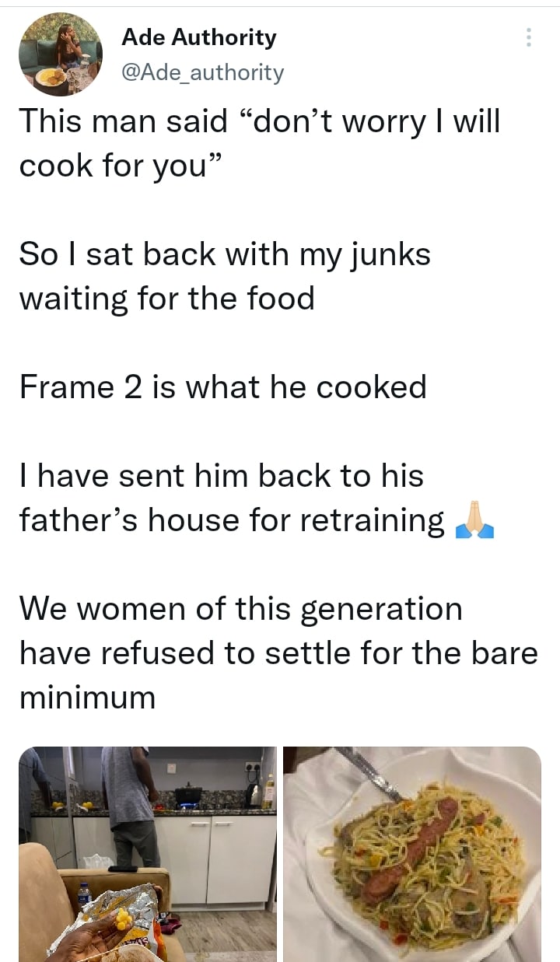Click the "father's house for retraining" line
The height and width of the screenshot is (962, 560).
point(232,519)
